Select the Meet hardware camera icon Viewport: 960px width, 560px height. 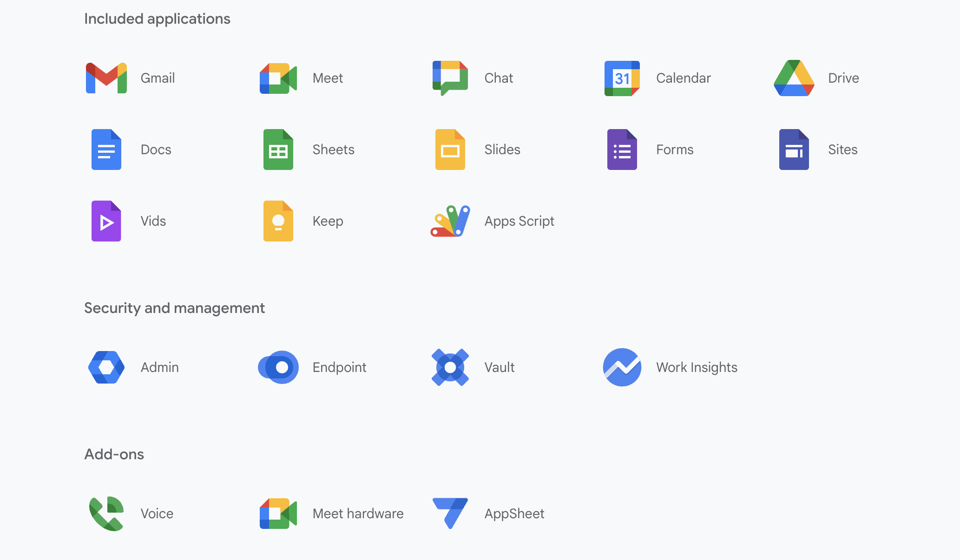(278, 514)
